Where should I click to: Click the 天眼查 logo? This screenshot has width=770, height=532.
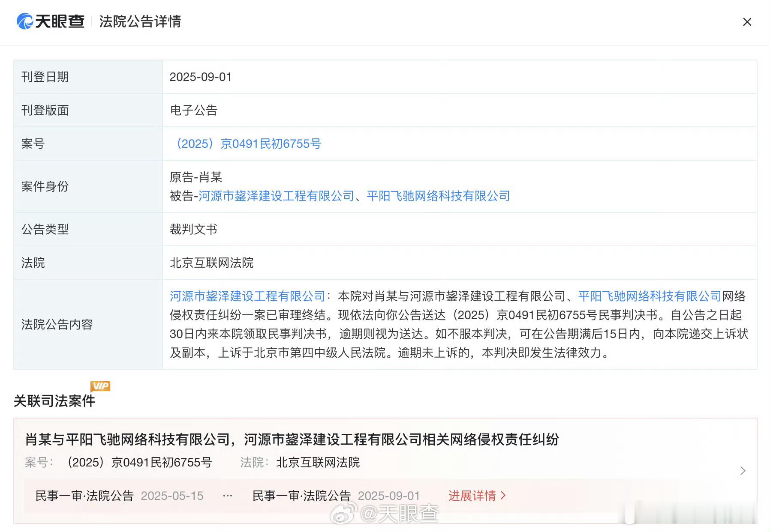[51, 21]
